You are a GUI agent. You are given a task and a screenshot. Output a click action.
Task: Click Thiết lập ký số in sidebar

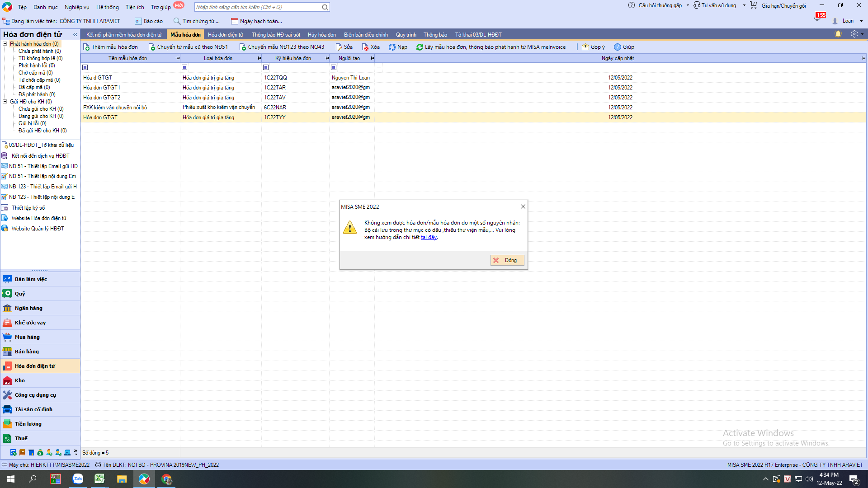point(28,208)
